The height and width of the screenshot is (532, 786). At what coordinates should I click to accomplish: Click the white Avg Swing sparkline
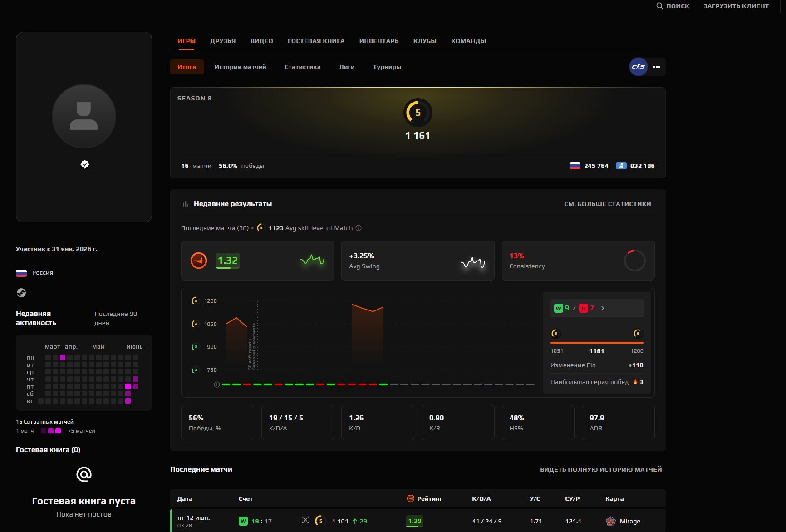473,262
